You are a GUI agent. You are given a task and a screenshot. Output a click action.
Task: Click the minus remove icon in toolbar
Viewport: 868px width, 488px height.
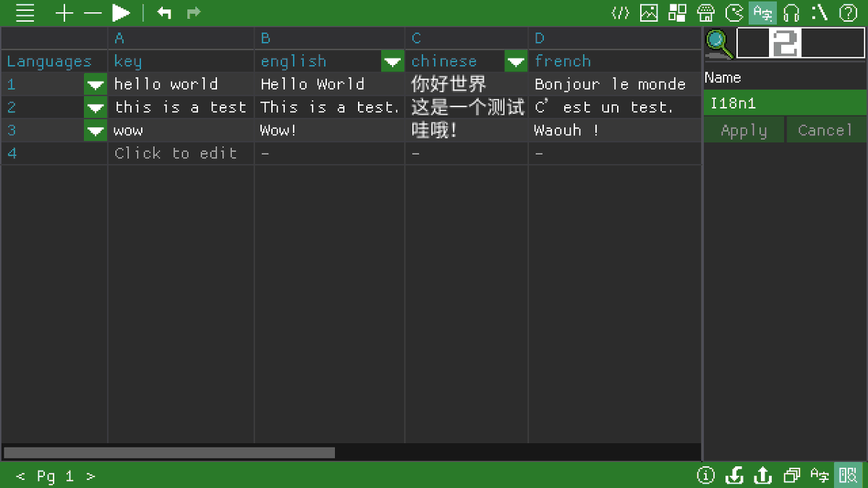point(93,13)
